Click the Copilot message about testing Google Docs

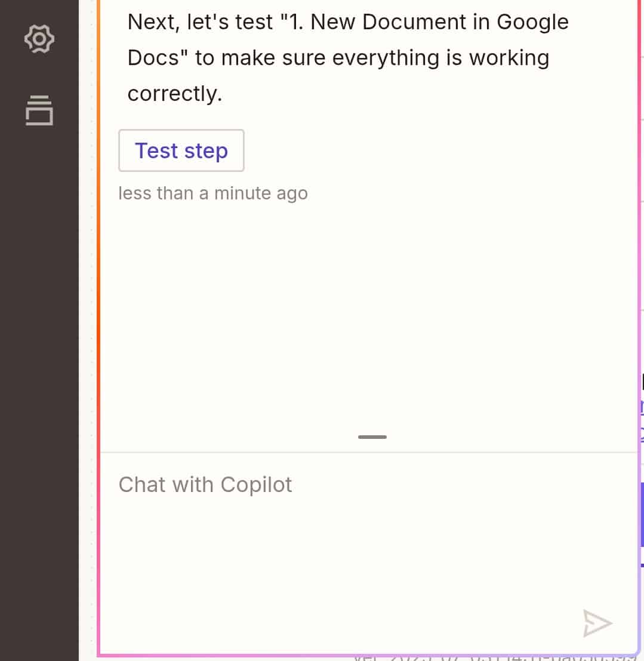pyautogui.click(x=348, y=57)
